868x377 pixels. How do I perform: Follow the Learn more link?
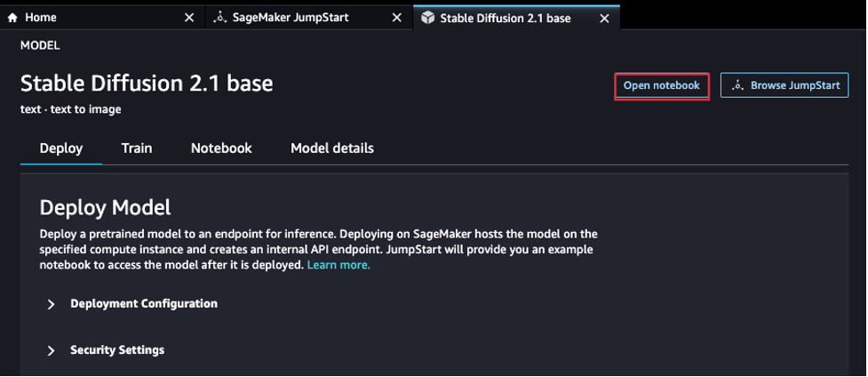pyautogui.click(x=338, y=265)
